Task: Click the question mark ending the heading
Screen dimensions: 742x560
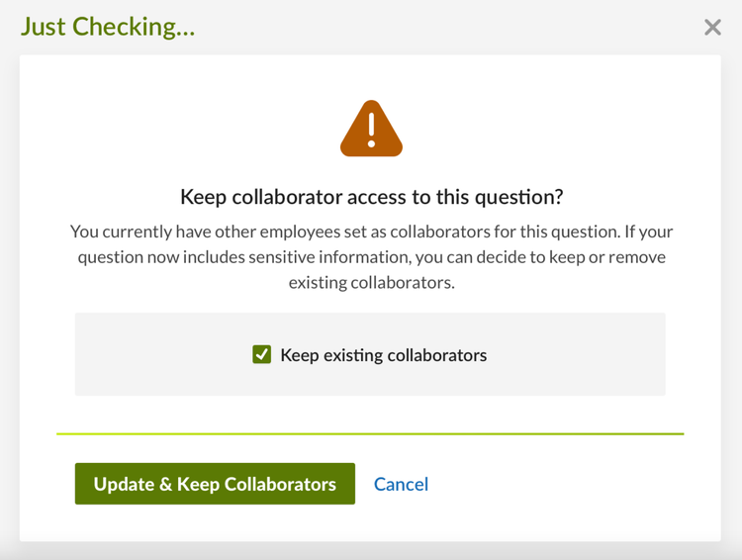Action: 559,197
